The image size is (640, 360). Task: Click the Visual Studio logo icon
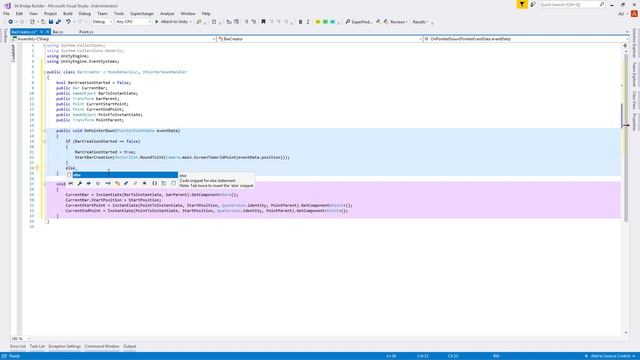[x=7, y=6]
